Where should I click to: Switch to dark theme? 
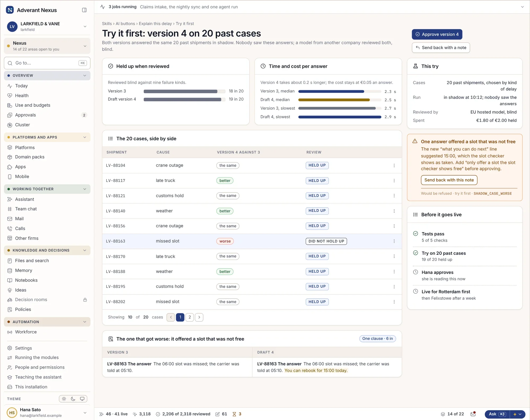tap(73, 399)
